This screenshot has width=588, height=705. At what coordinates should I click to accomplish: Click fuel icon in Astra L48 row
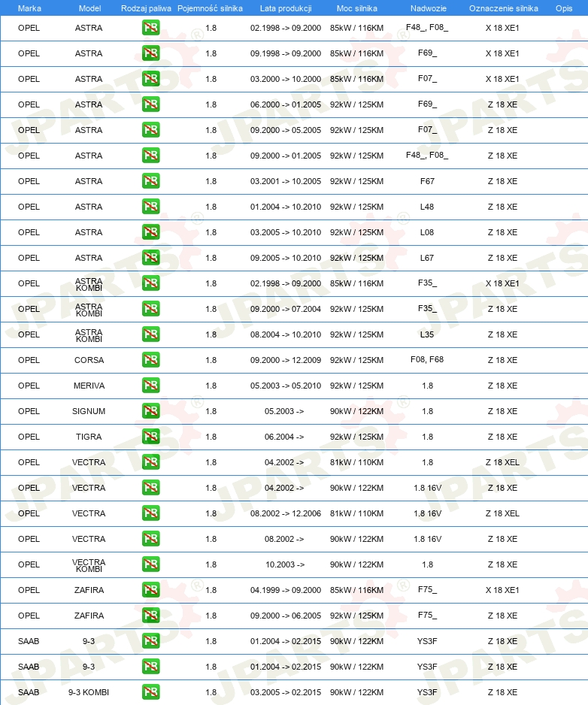(150, 207)
